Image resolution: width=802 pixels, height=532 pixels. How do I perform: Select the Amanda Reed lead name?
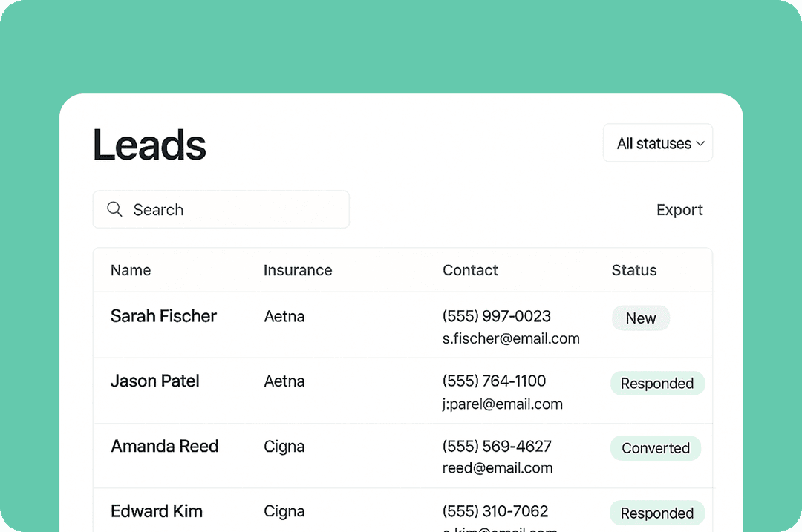pos(164,447)
